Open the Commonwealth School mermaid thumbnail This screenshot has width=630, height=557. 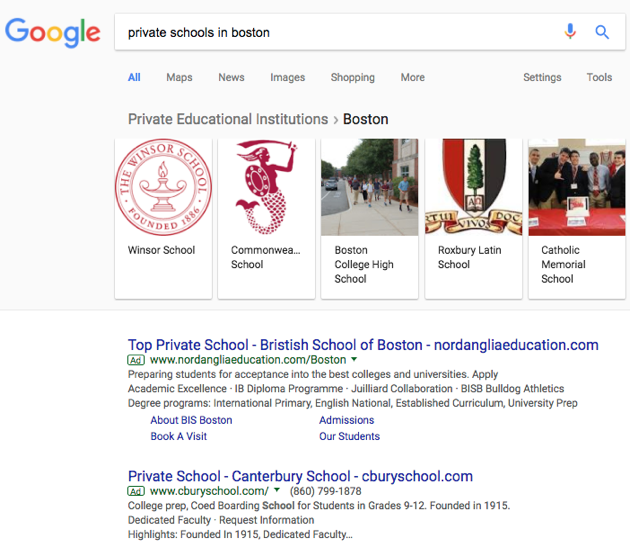click(266, 187)
